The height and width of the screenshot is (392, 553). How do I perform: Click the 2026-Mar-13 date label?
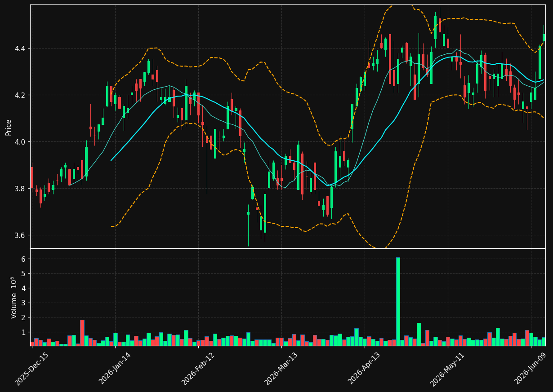[281, 369]
